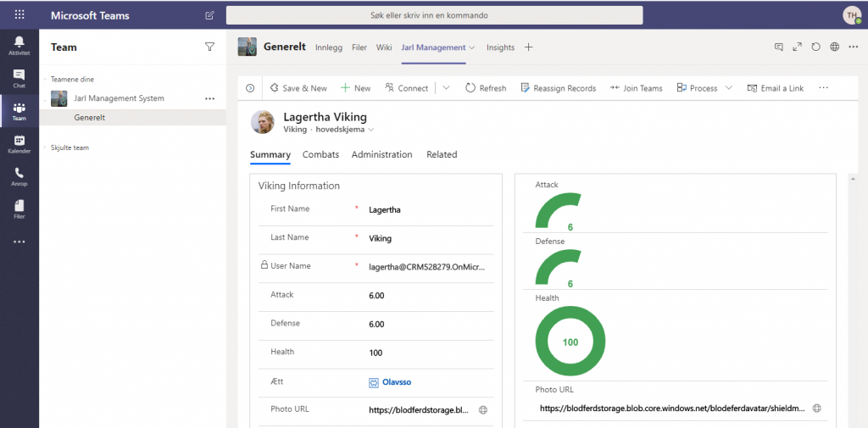The image size is (868, 428).
Task: Open Anrop calls in the left rail
Action: click(19, 176)
